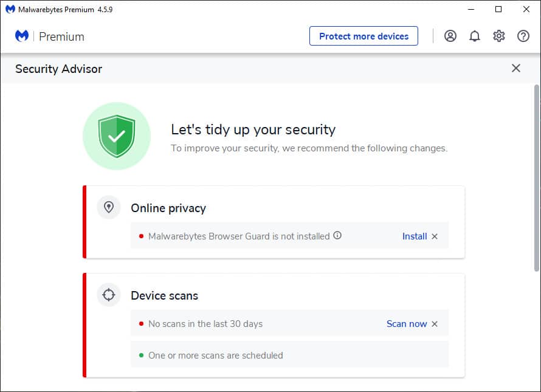This screenshot has width=541, height=392.
Task: Dismiss the Browser Guard recommendation
Action: [x=435, y=236]
